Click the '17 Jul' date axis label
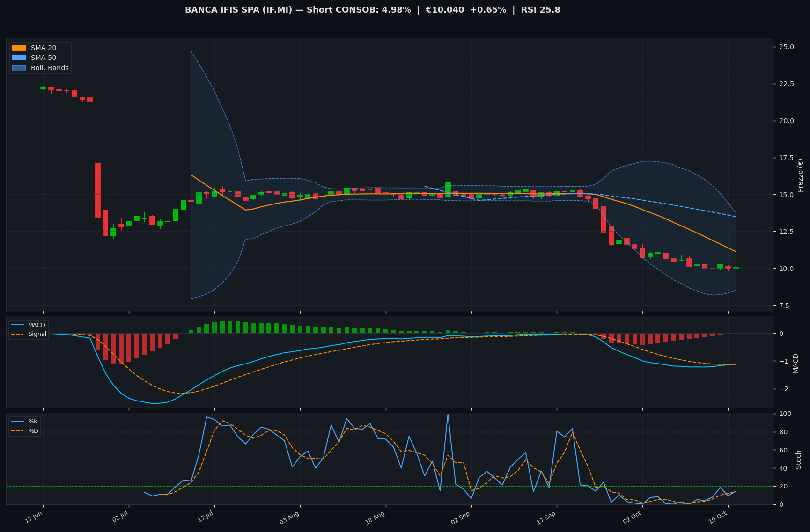The height and width of the screenshot is (532, 810). click(206, 517)
